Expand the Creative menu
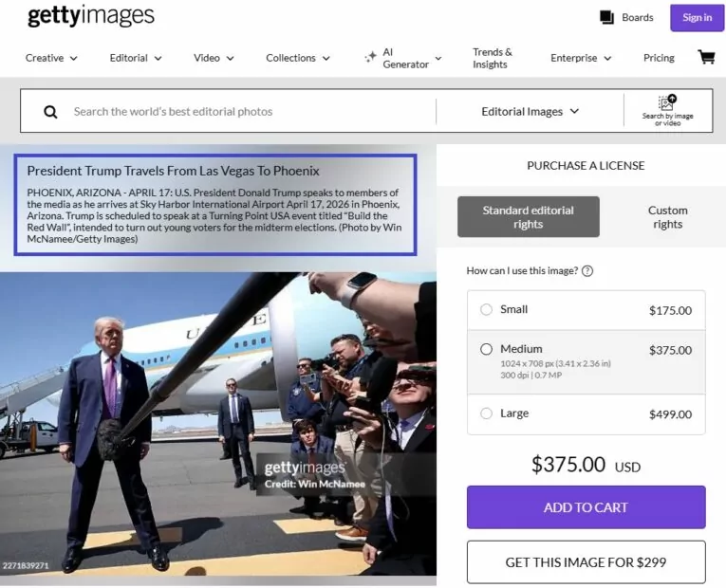The image size is (726, 588). click(x=51, y=58)
